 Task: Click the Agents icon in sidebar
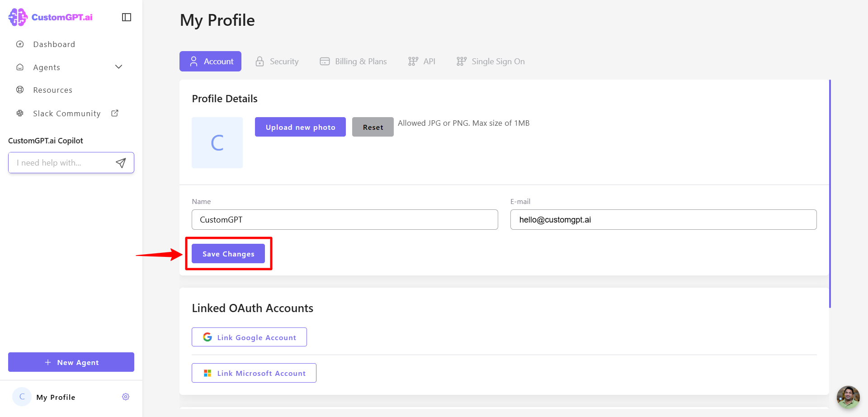coord(20,67)
